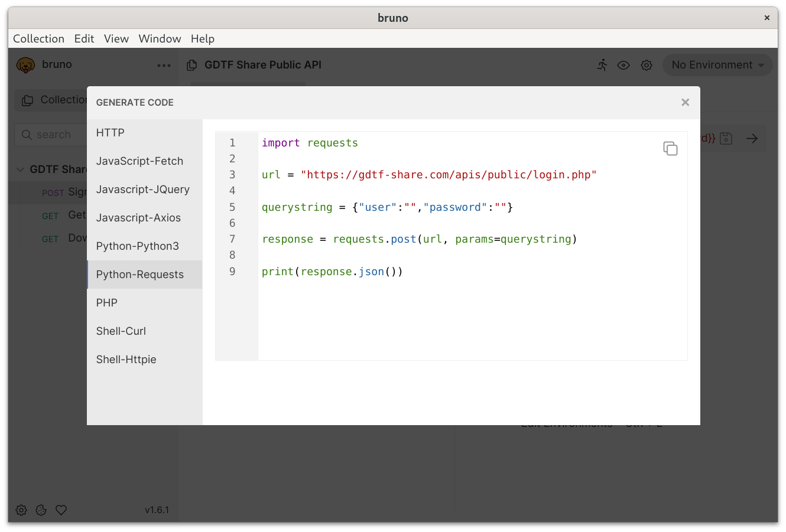786x532 pixels.
Task: Select Javascript-Axios code option
Action: tap(145, 218)
